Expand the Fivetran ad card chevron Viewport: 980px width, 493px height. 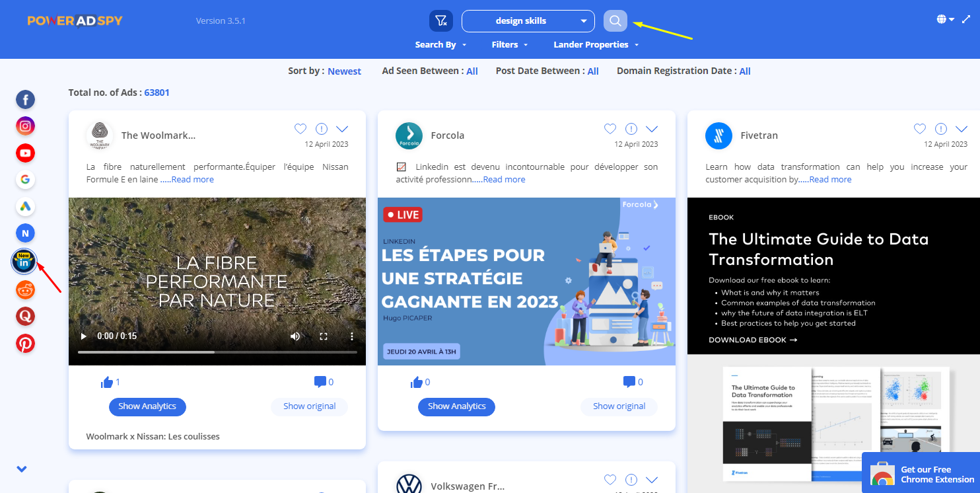[x=962, y=129]
